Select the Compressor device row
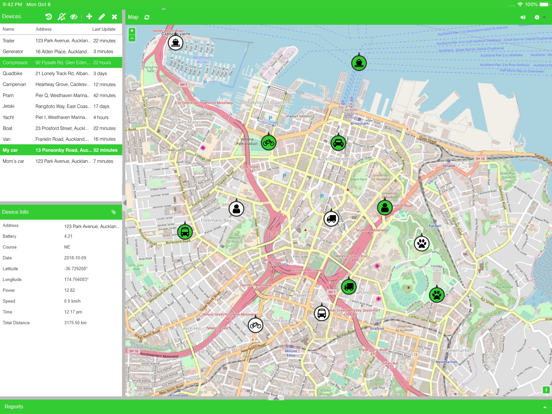Screen dimensions: 552x414 61,62
